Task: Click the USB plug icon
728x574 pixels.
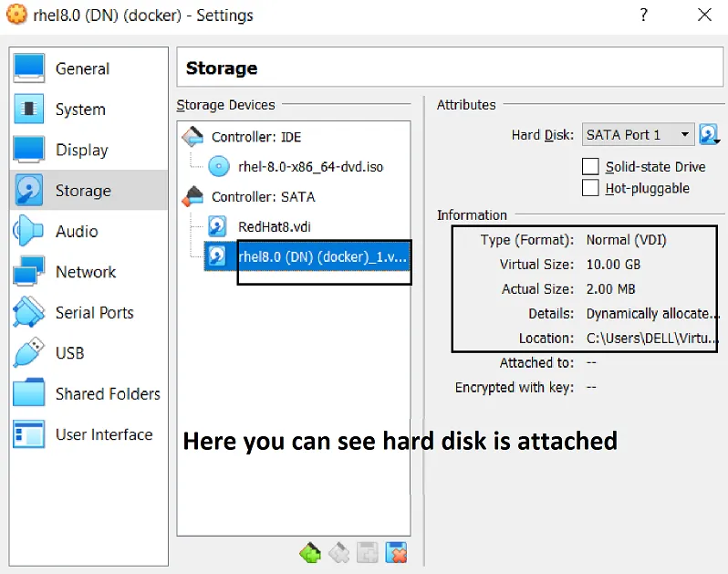Action: (x=29, y=352)
